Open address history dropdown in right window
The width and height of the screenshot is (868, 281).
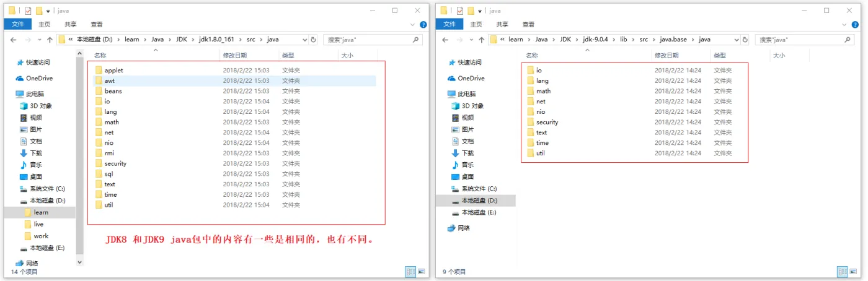pos(736,40)
